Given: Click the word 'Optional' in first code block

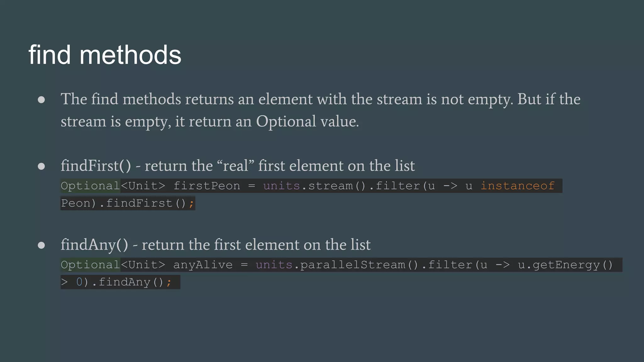Looking at the screenshot, I should pyautogui.click(x=90, y=186).
